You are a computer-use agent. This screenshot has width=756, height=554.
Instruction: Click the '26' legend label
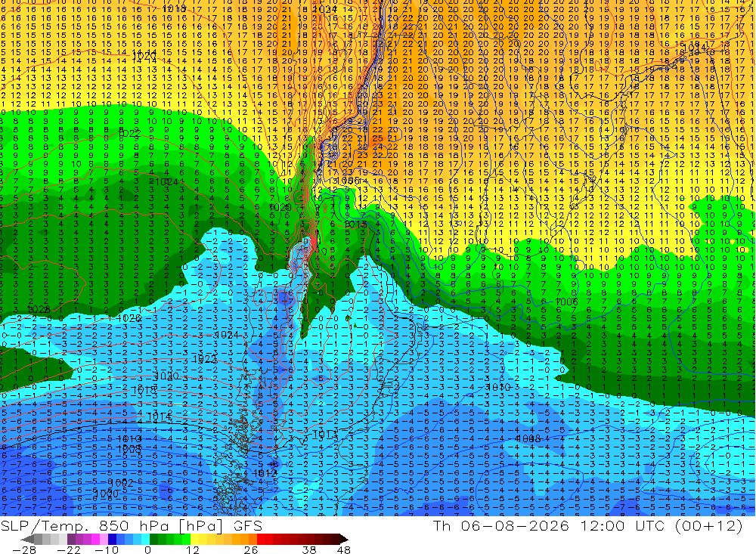(251, 549)
